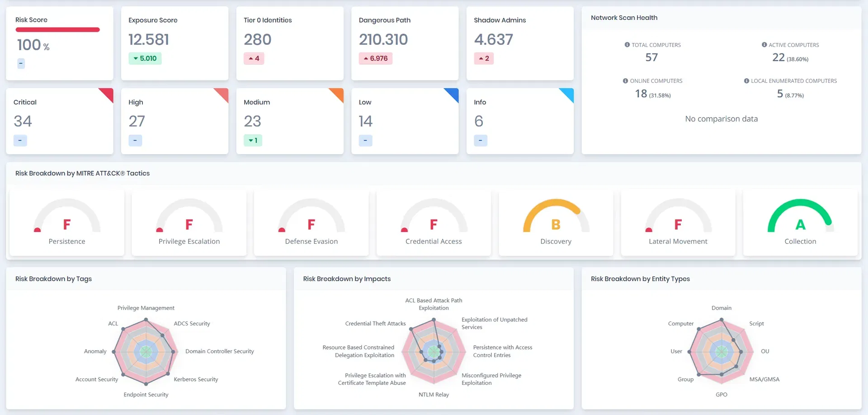Viewport: 868px width, 415px height.
Task: Click the Privilege Management radar label
Action: (x=146, y=308)
